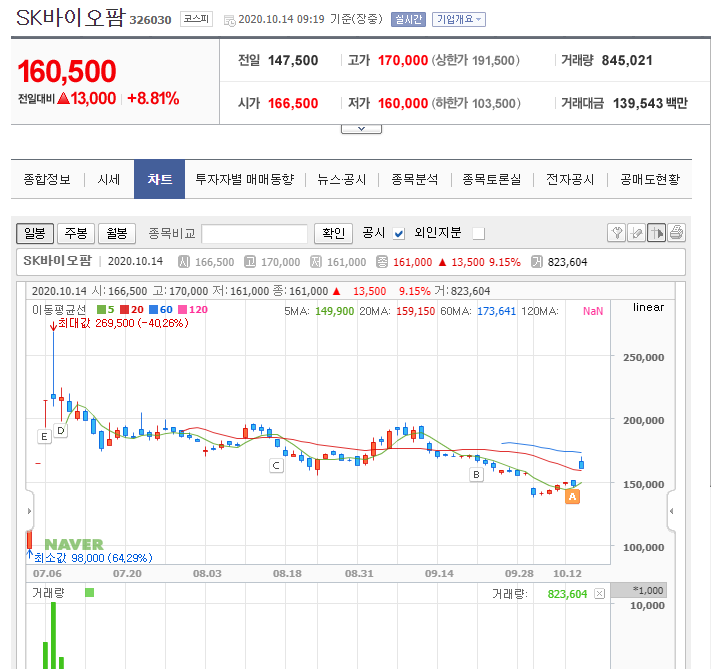Open the 공매도현황 tab
The image size is (711, 669).
(x=650, y=180)
